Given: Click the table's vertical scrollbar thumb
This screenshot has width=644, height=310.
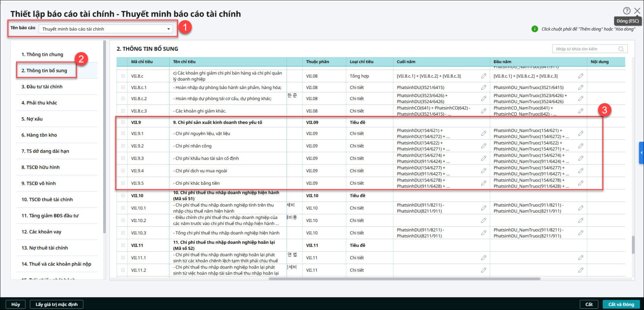Looking at the screenshot, I should [x=633, y=245].
